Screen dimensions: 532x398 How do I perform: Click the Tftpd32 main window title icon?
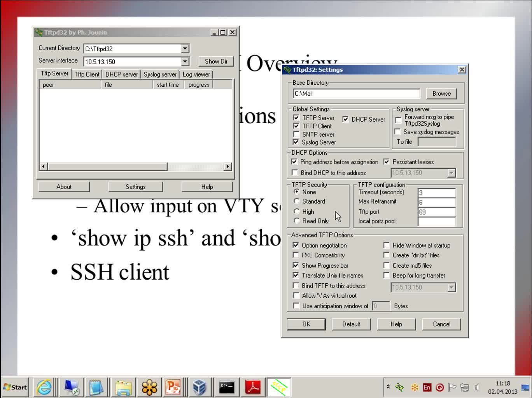click(x=38, y=32)
